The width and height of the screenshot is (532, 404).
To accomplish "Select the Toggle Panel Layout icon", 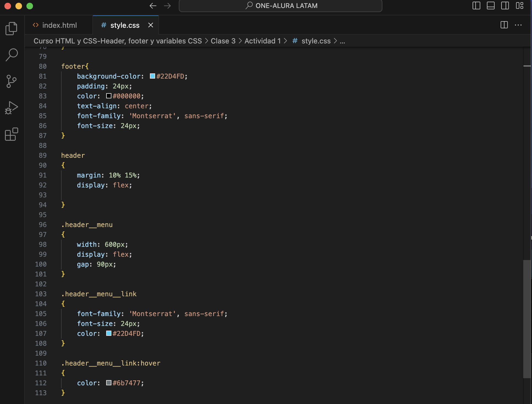I will pyautogui.click(x=491, y=5).
